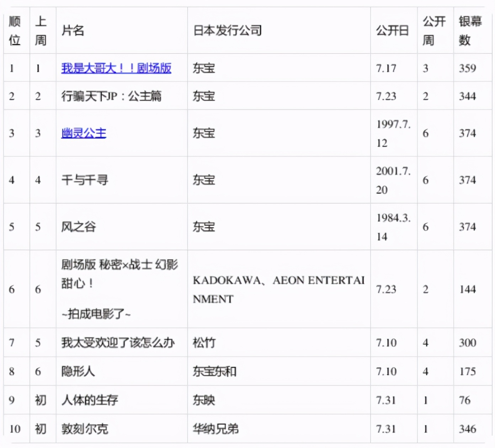Click the 公开日 column header

point(393,31)
